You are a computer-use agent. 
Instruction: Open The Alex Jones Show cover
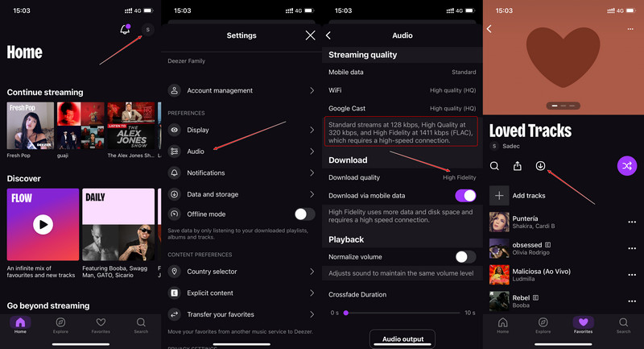[x=131, y=126]
